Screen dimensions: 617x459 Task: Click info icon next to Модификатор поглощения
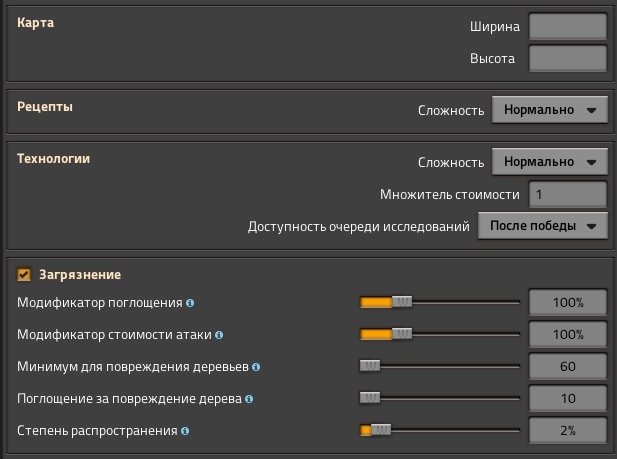pos(190,302)
